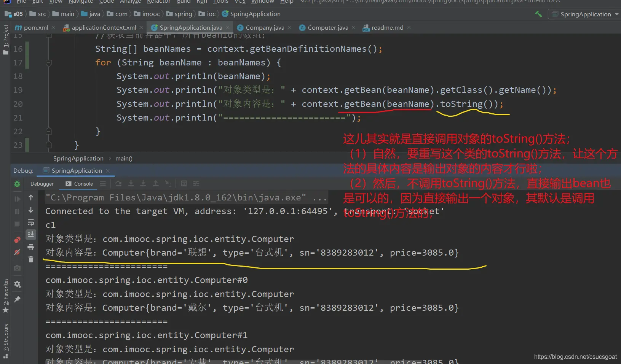
Task: Open the SpringApplication run configuration dropdown
Action: coord(586,14)
